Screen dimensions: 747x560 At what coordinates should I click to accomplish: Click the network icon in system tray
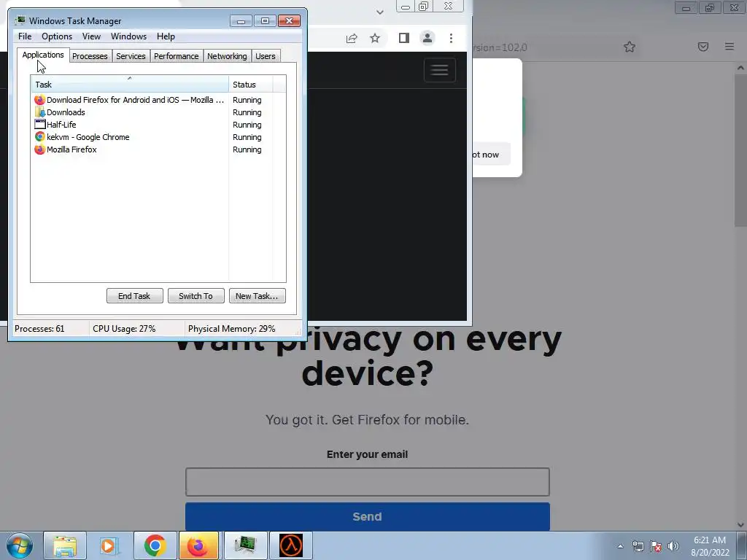click(x=638, y=546)
